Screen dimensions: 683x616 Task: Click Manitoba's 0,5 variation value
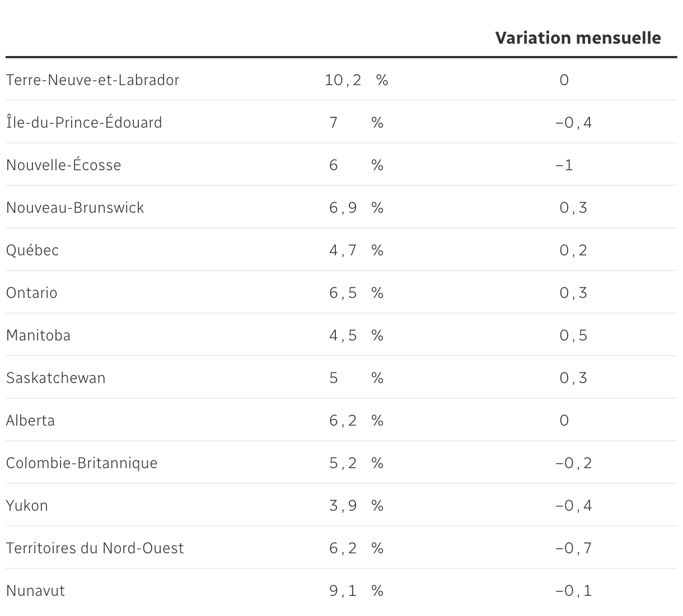(573, 335)
